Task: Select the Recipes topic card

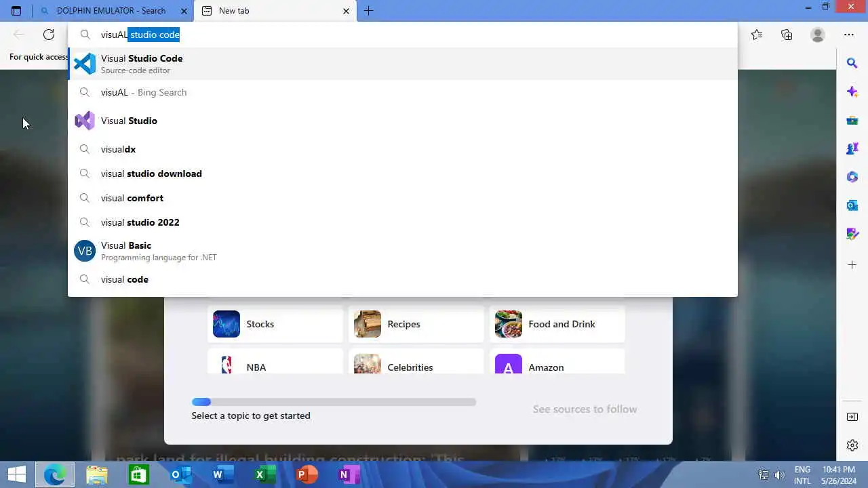Action: pyautogui.click(x=416, y=324)
